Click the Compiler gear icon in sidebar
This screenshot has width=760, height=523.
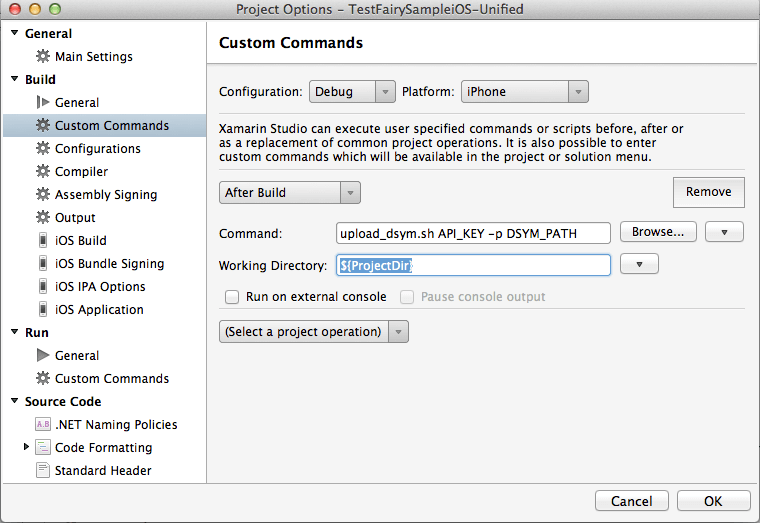[43, 172]
